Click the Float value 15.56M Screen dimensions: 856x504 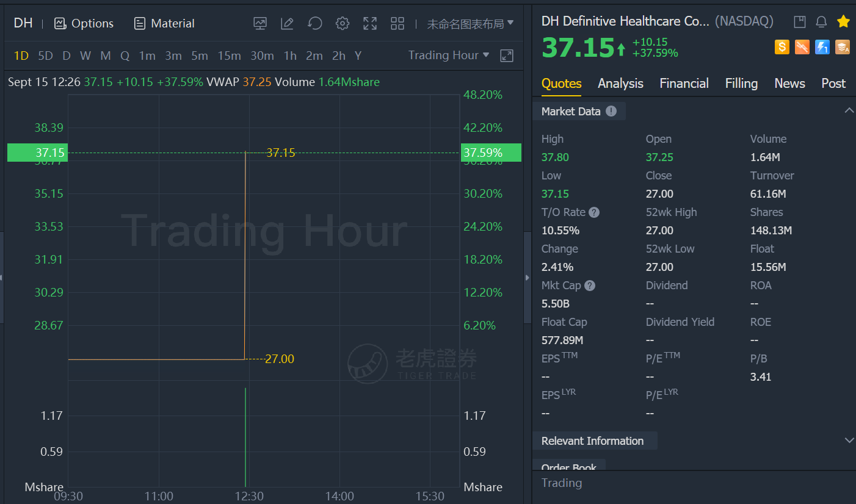point(768,267)
